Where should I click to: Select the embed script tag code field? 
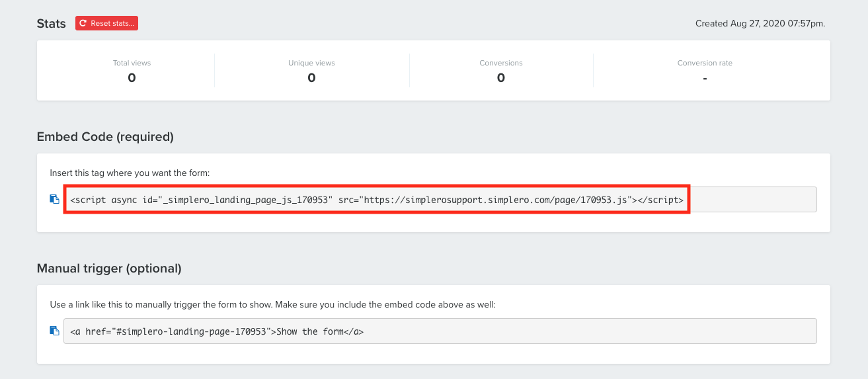coord(440,199)
